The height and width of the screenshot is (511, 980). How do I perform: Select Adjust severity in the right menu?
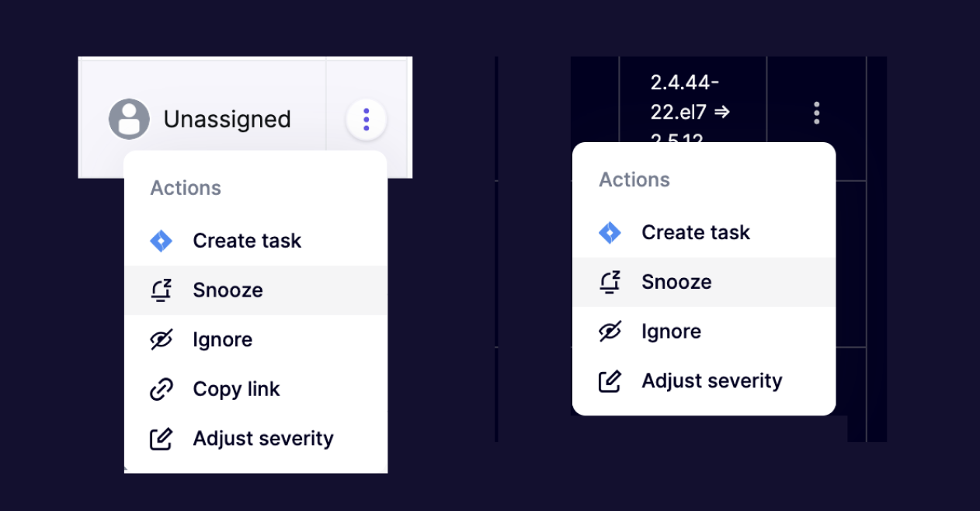click(x=704, y=381)
